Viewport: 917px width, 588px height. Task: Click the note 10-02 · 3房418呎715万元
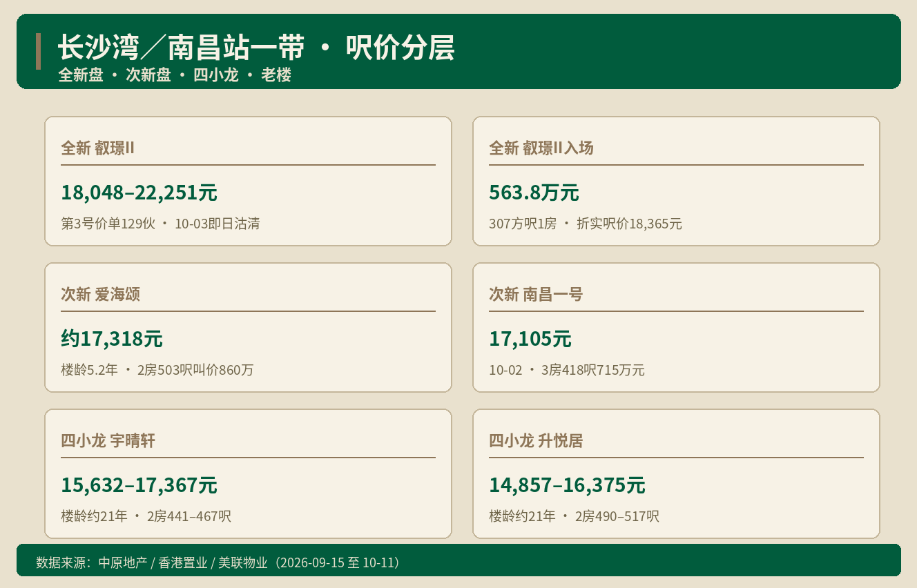pyautogui.click(x=567, y=370)
